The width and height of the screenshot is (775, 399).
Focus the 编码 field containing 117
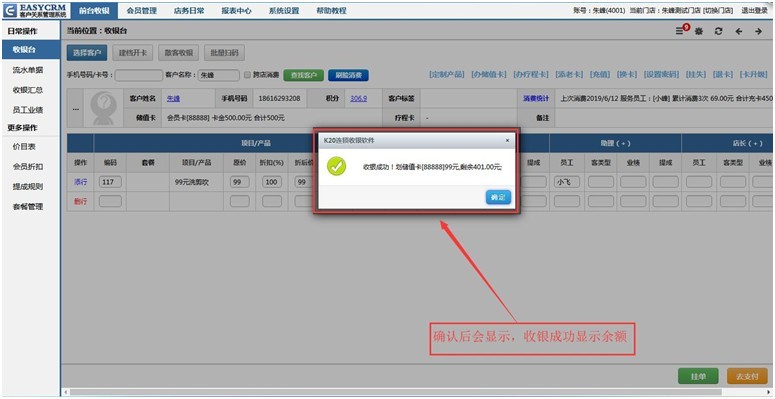point(110,182)
